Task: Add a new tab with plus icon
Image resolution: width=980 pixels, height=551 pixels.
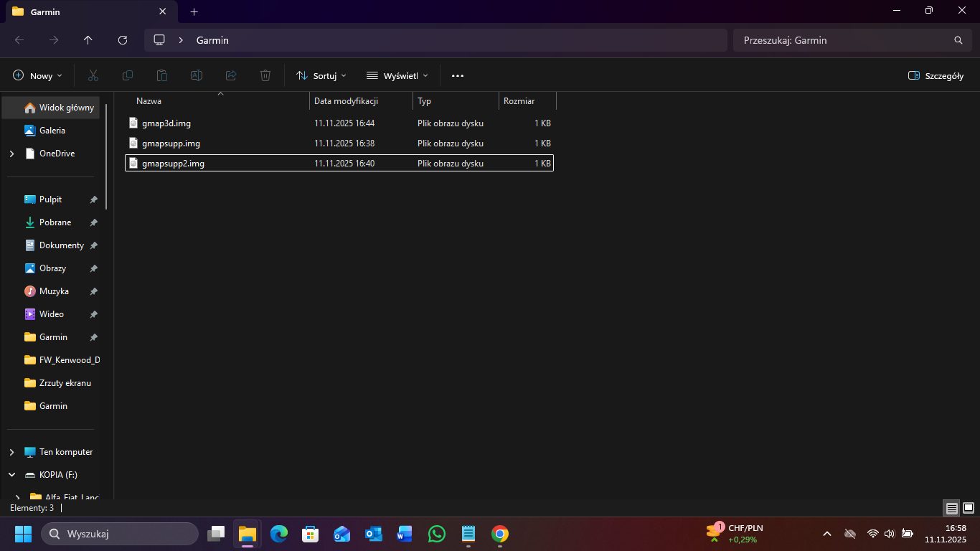Action: 194,11
